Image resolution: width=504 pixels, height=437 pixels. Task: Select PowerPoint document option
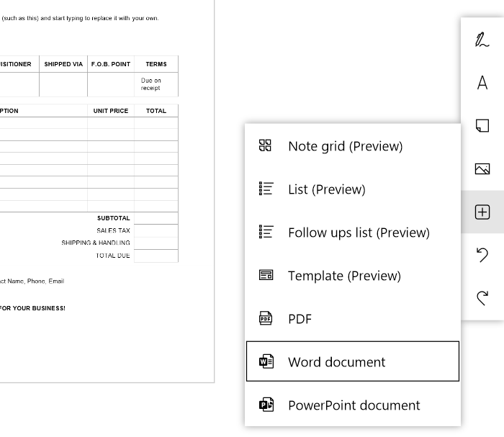[x=353, y=405]
